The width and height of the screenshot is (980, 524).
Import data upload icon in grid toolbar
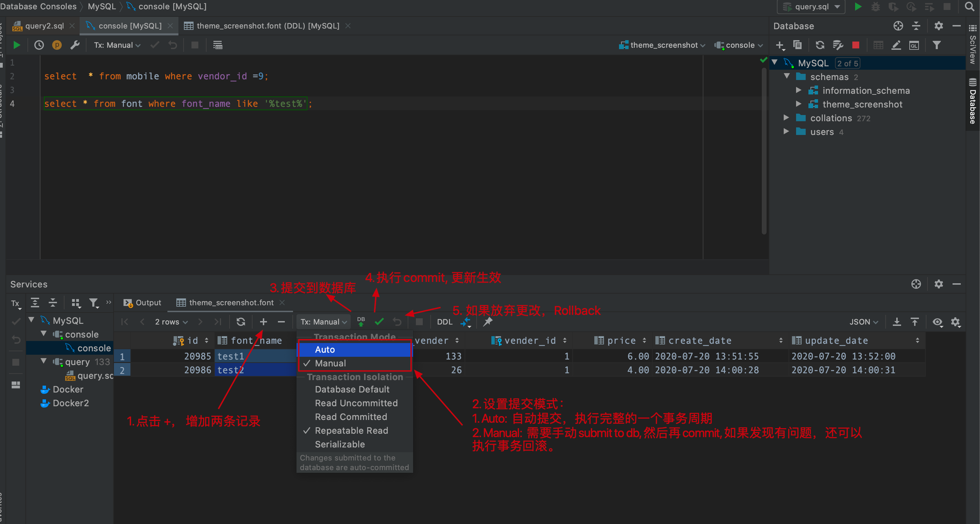click(x=914, y=322)
